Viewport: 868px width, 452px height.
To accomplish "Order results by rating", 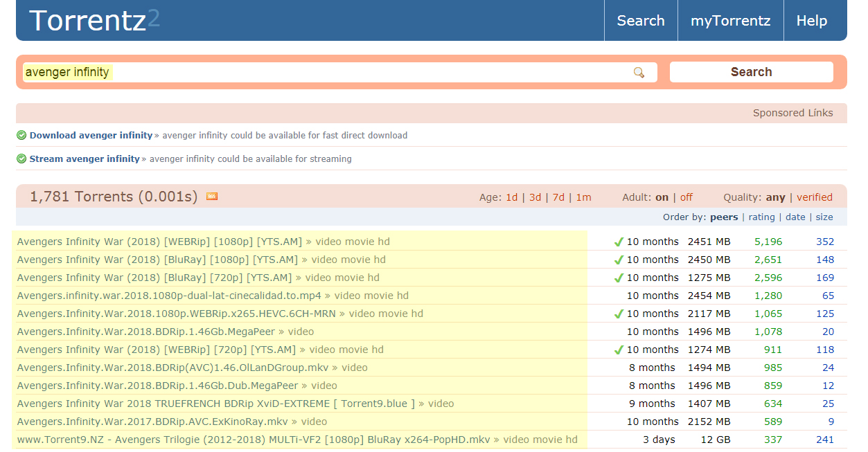I will click(761, 217).
